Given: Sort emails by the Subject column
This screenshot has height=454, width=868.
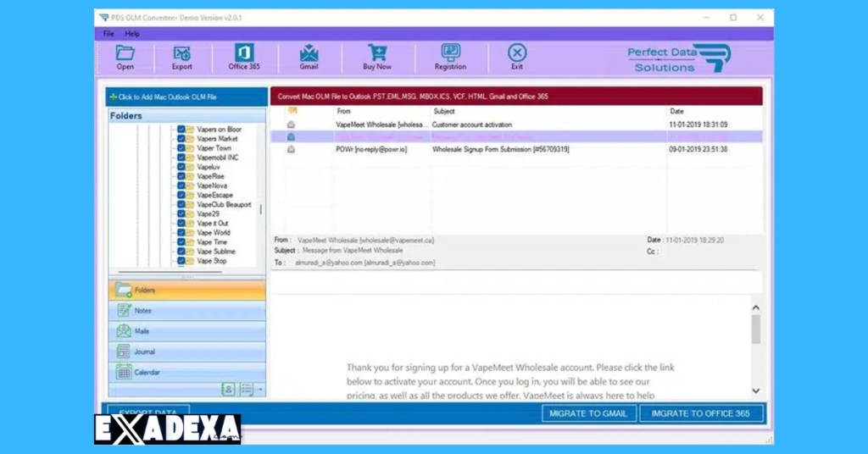Looking at the screenshot, I should 444,111.
